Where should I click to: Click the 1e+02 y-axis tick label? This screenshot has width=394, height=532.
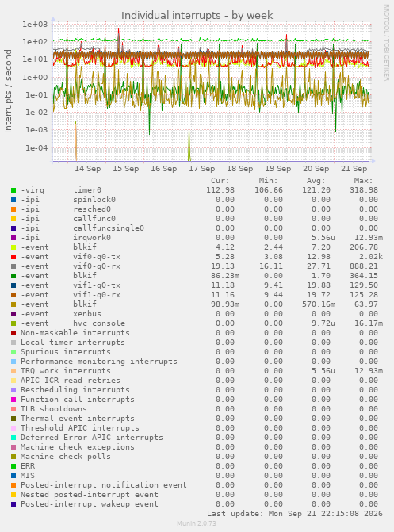pyautogui.click(x=35, y=42)
